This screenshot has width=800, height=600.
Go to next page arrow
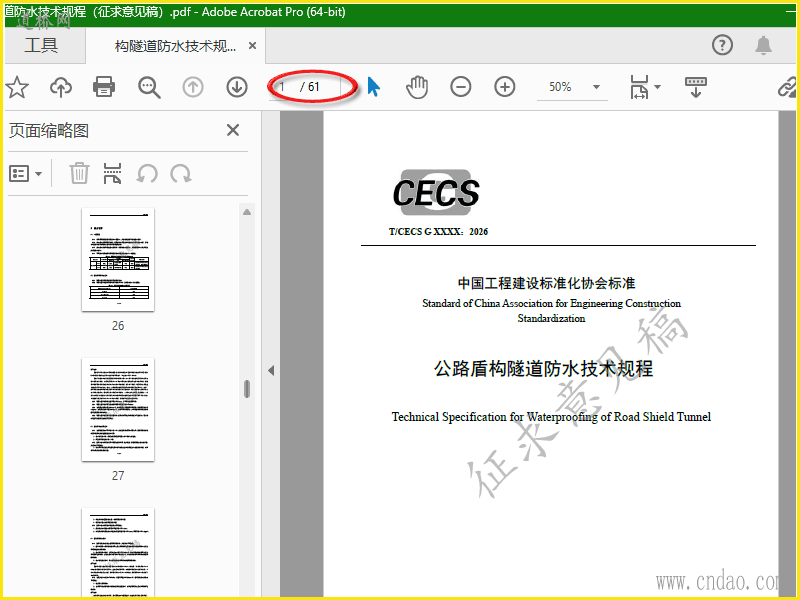tap(237, 87)
